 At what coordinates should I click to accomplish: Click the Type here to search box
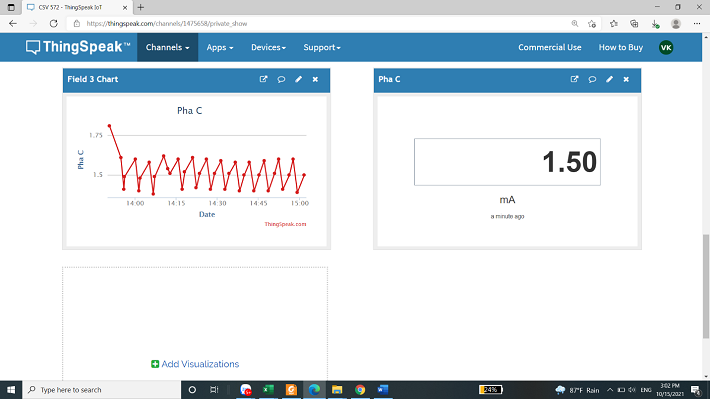[x=101, y=389]
